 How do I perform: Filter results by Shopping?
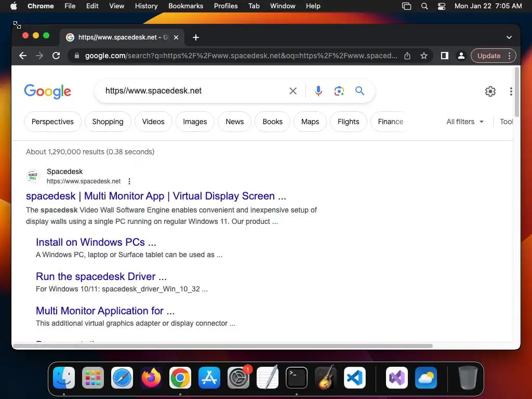(108, 122)
